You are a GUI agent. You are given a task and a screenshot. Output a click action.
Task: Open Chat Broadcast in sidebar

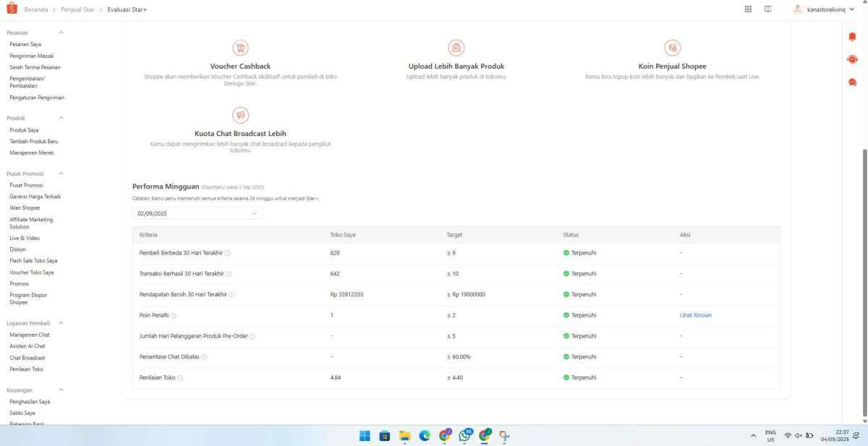(27, 358)
